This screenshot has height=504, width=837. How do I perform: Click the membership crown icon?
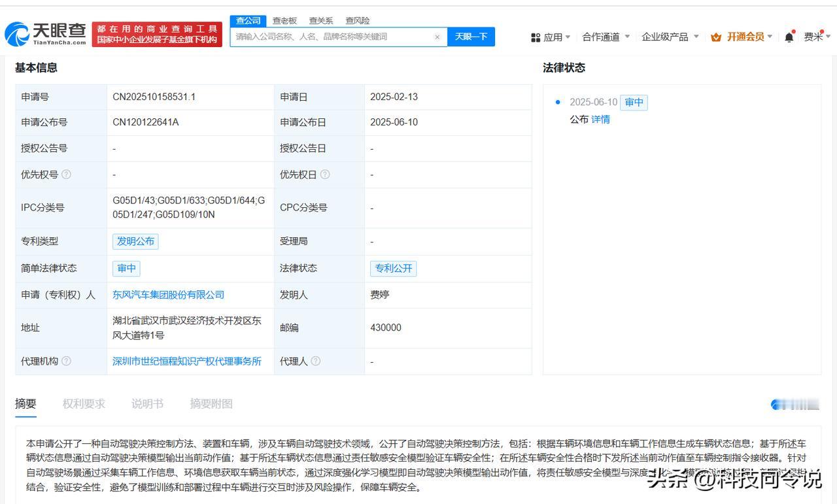pyautogui.click(x=716, y=37)
